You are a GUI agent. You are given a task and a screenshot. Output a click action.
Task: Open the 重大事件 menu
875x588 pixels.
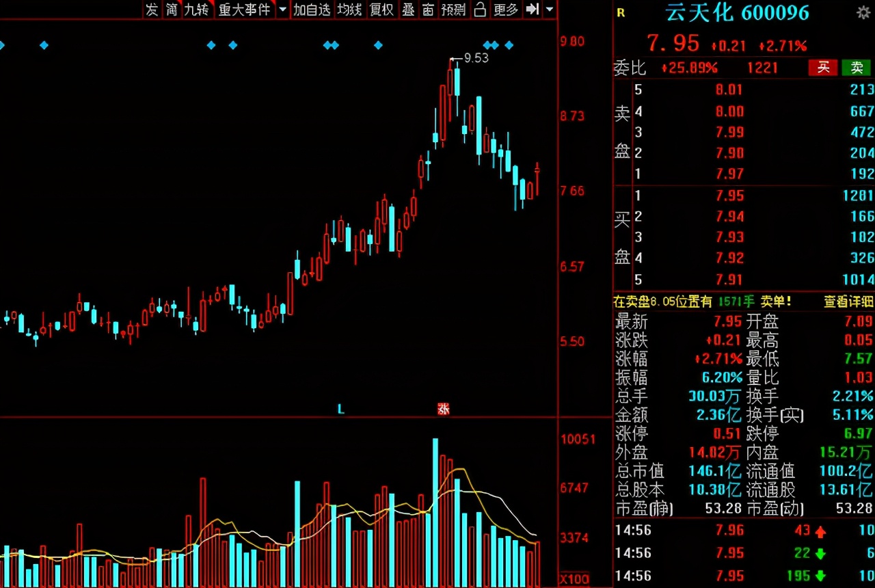coord(244,10)
